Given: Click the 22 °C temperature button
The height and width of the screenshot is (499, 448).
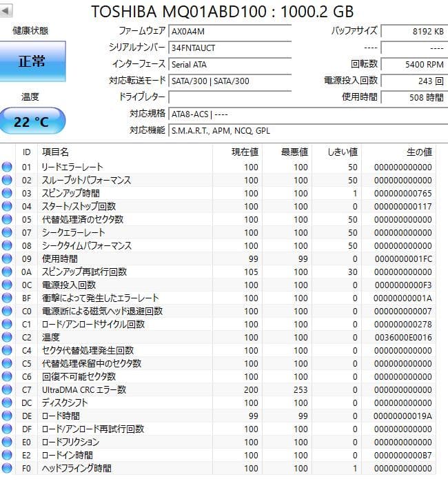Looking at the screenshot, I should (x=32, y=121).
